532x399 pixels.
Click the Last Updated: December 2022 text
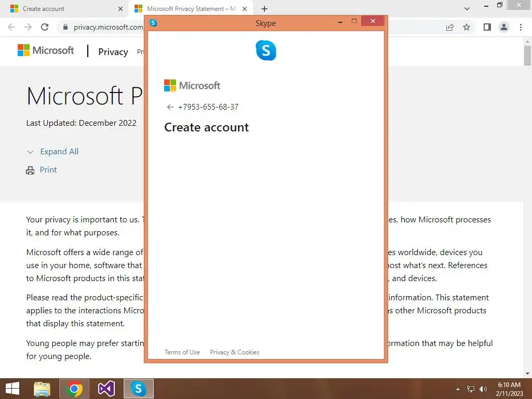click(x=82, y=123)
